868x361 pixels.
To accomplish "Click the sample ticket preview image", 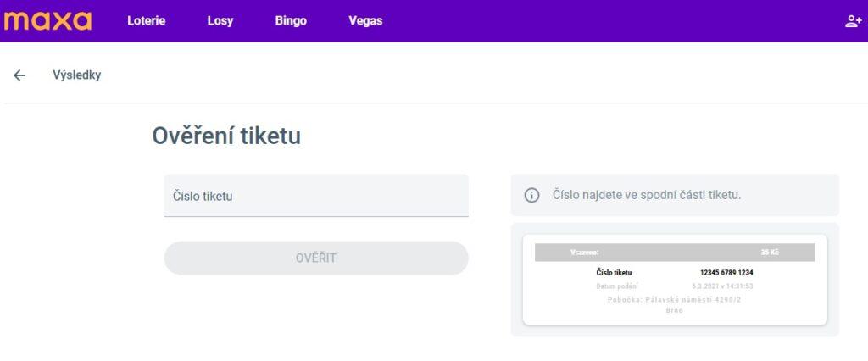I will pyautogui.click(x=675, y=280).
